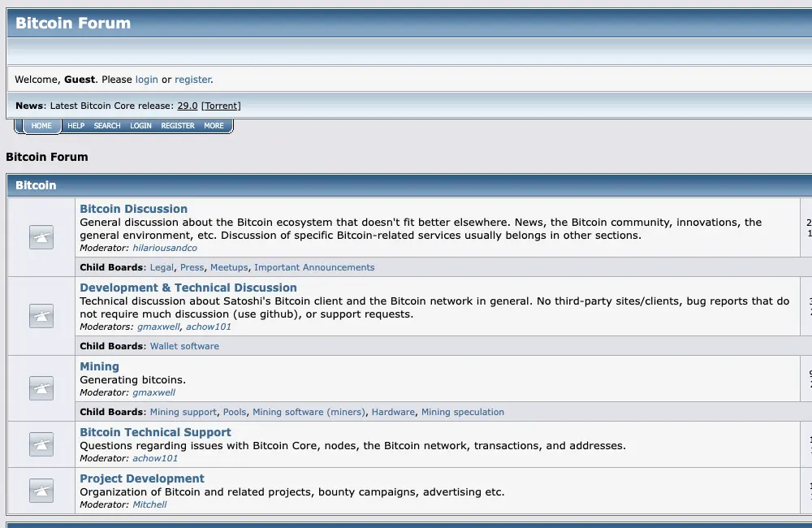Open the [Torrent] link in News
Image resolution: width=812 pixels, height=528 pixels.
coord(221,106)
